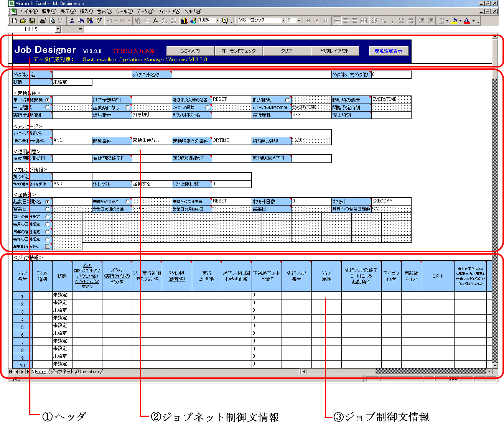The width and height of the screenshot is (504, 431).
Task: Click Merge and Center icon
Action: [x=364, y=21]
